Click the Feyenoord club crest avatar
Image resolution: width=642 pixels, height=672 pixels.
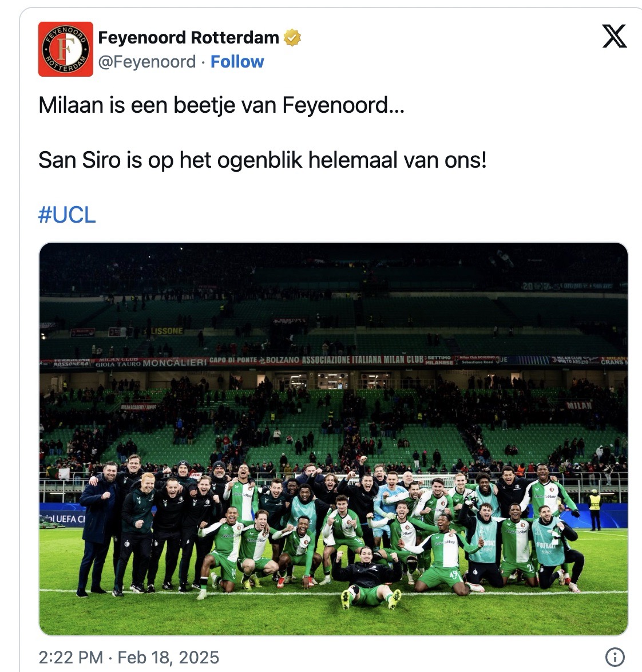(65, 49)
